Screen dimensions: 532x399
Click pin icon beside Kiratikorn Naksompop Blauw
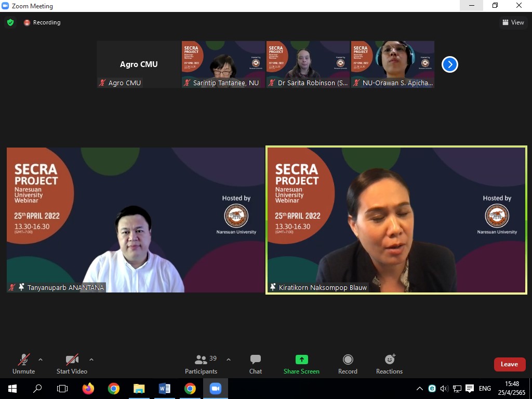tap(273, 287)
